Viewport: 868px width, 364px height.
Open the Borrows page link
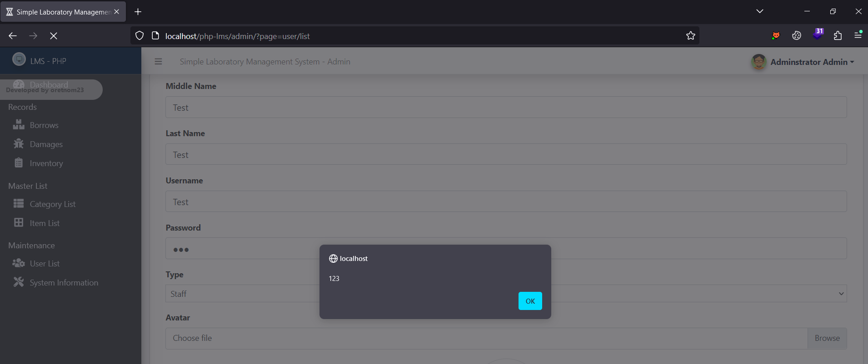(44, 125)
